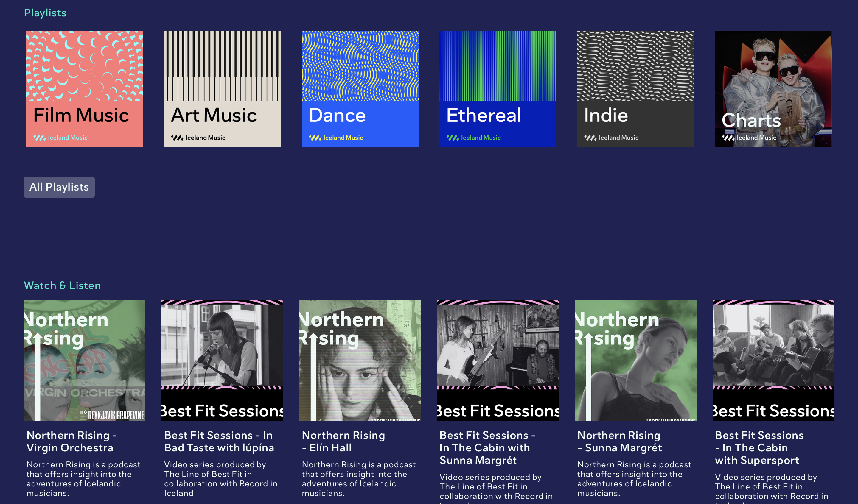Open Best Fit Sessions Sunna Margrét thumbnail
The width and height of the screenshot is (858, 504).
pyautogui.click(x=498, y=360)
